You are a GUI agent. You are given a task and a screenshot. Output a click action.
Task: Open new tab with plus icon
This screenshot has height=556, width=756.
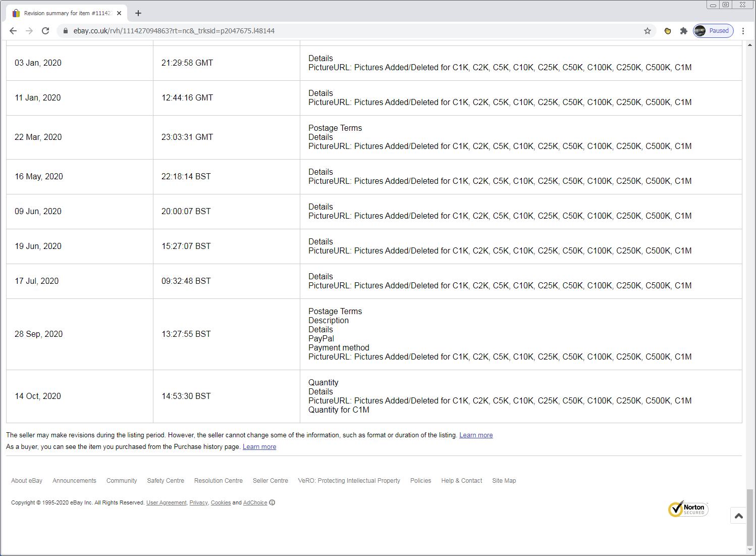point(138,13)
